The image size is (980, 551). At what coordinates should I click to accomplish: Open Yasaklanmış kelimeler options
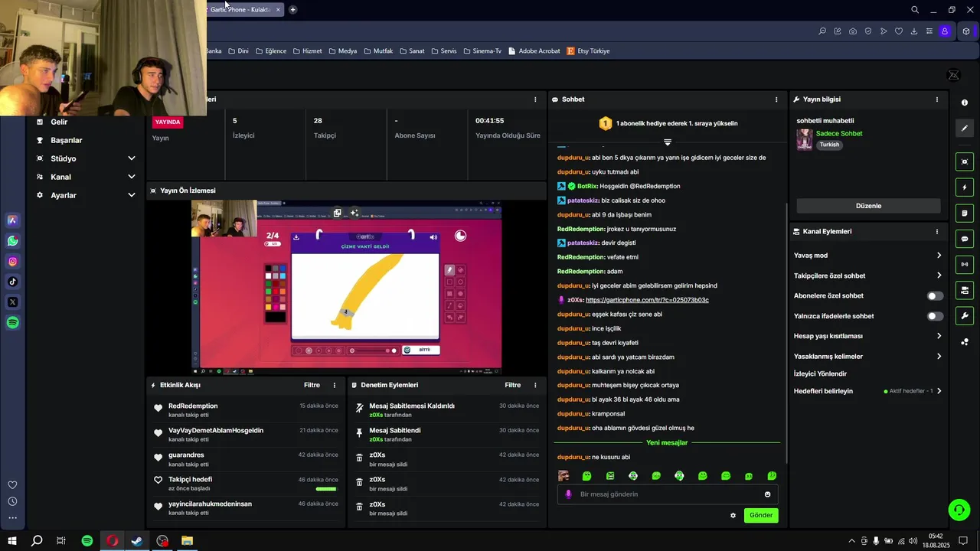click(x=939, y=356)
